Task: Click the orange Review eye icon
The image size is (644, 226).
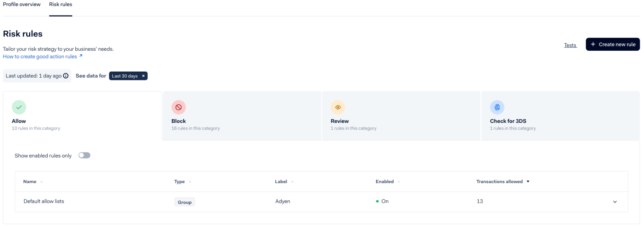Action: [x=338, y=107]
